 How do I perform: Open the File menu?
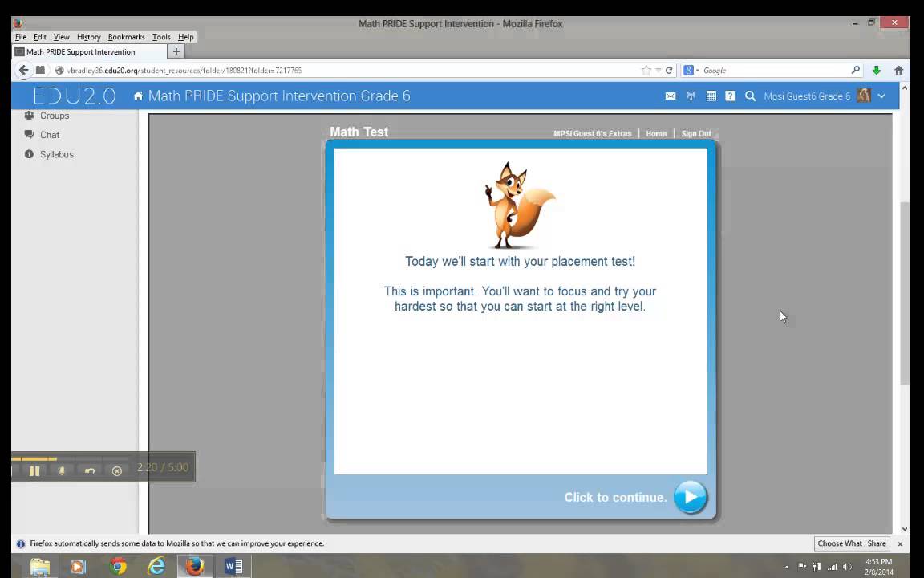pos(21,37)
